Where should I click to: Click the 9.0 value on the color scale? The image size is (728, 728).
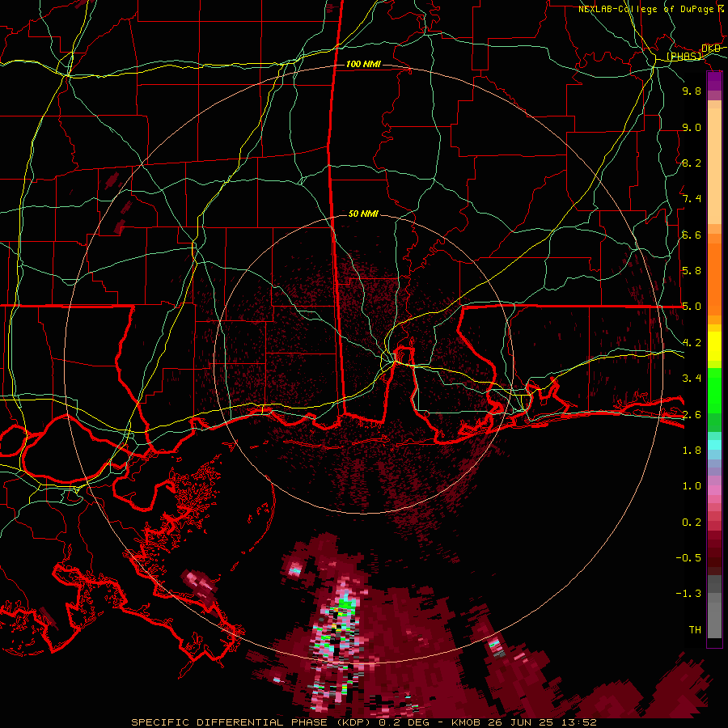point(692,127)
